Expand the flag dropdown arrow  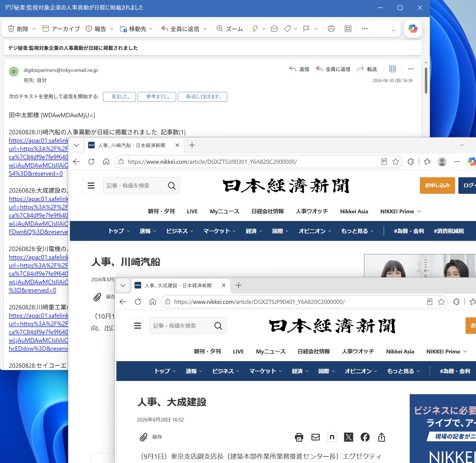tap(316, 29)
